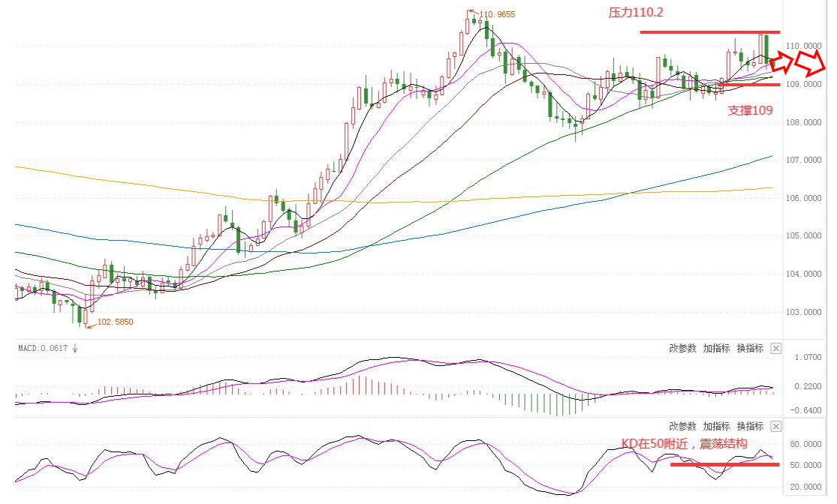837x504 pixels.
Task: Close the KD indicator panel
Action: coord(776,426)
